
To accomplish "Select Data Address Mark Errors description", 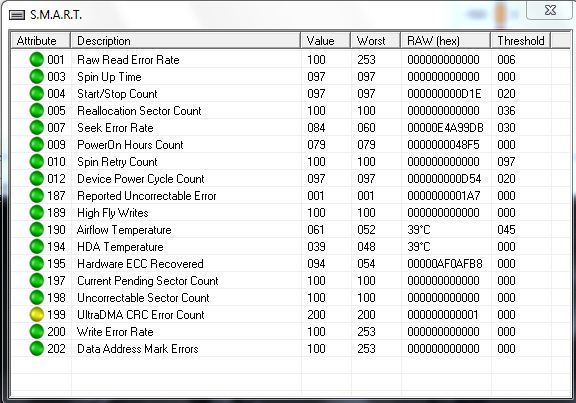I will pyautogui.click(x=137, y=349).
